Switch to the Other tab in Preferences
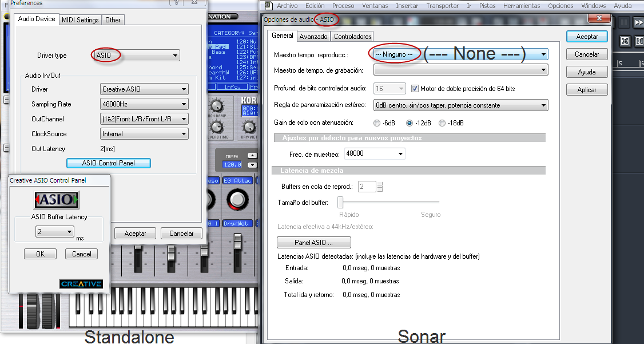Image resolution: width=644 pixels, height=344 pixels. click(113, 19)
